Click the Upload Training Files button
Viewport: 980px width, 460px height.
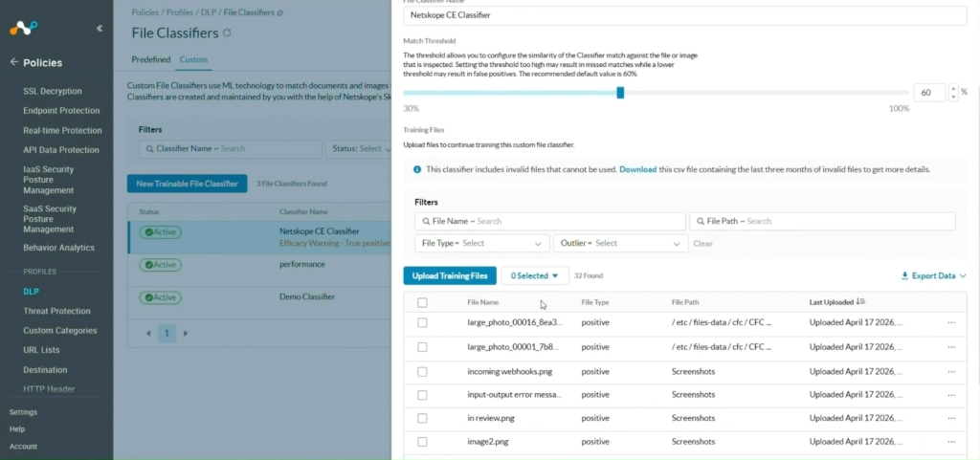click(x=450, y=275)
